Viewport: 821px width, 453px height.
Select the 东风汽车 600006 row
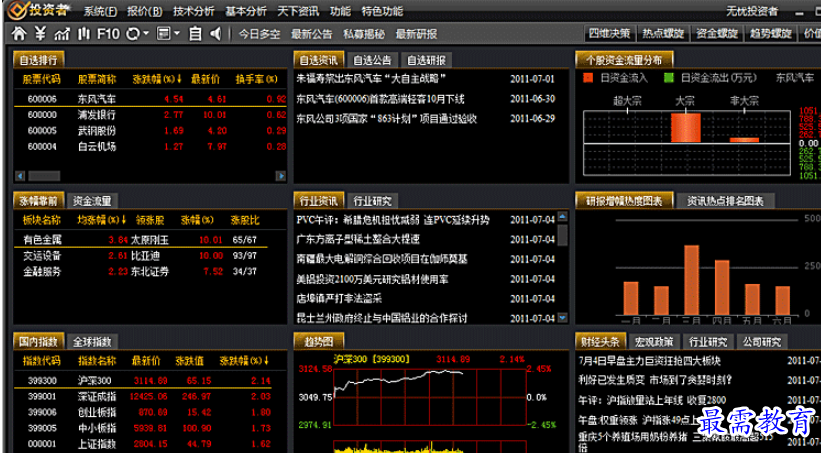[x=150, y=98]
